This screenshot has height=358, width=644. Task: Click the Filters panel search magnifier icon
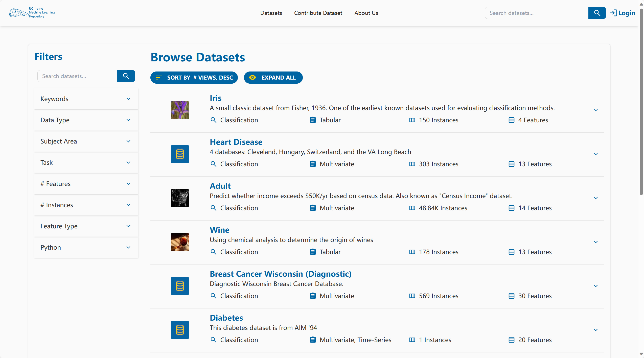(126, 76)
